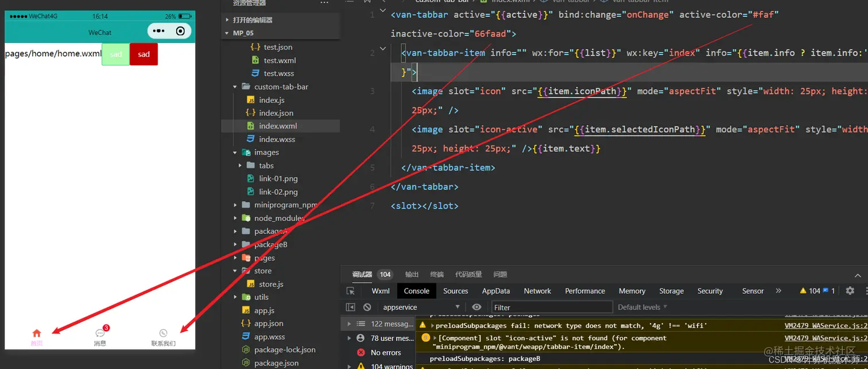Expand the packageB folder
868x369 pixels.
pyautogui.click(x=235, y=244)
